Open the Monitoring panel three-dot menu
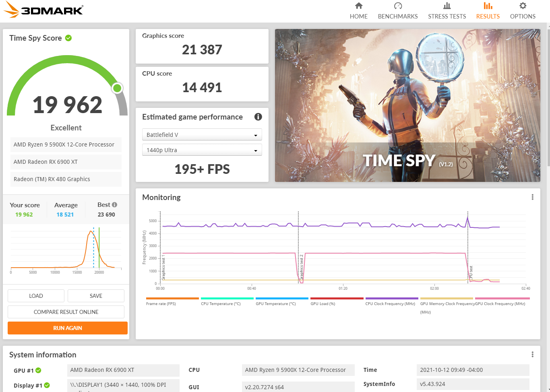 point(532,197)
